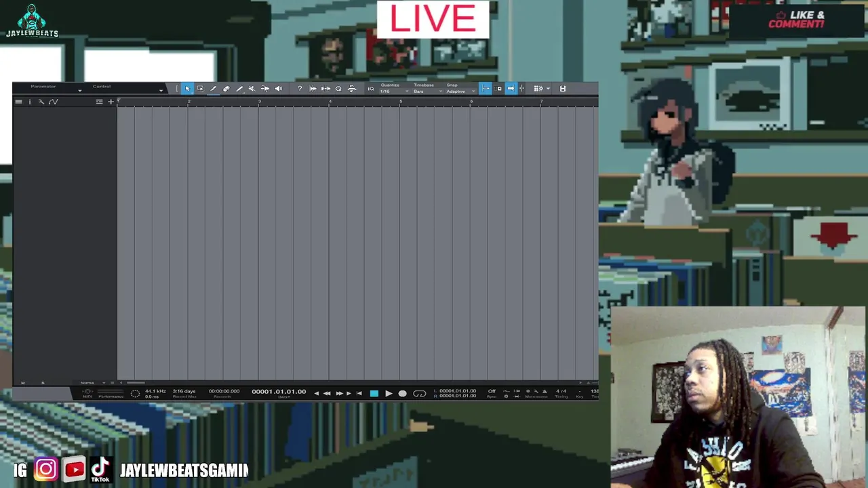Image resolution: width=868 pixels, height=488 pixels.
Task: Click the Quantize start action icon
Action: tap(313, 89)
